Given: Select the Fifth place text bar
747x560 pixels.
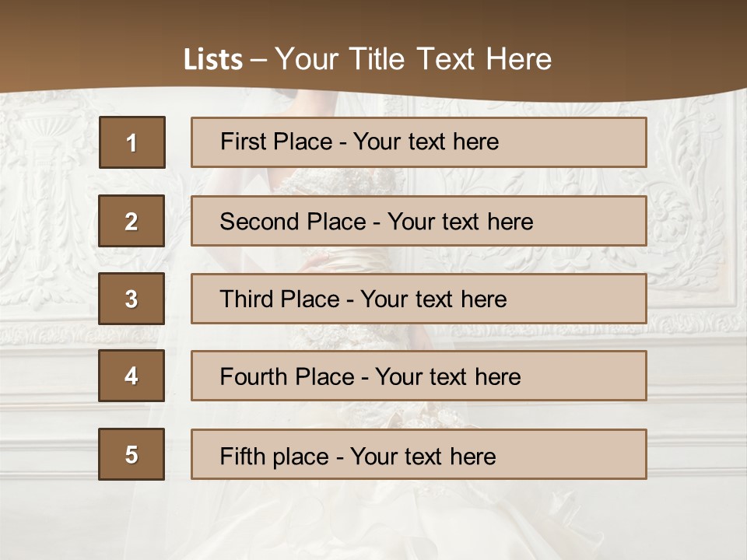Looking at the screenshot, I should [419, 453].
